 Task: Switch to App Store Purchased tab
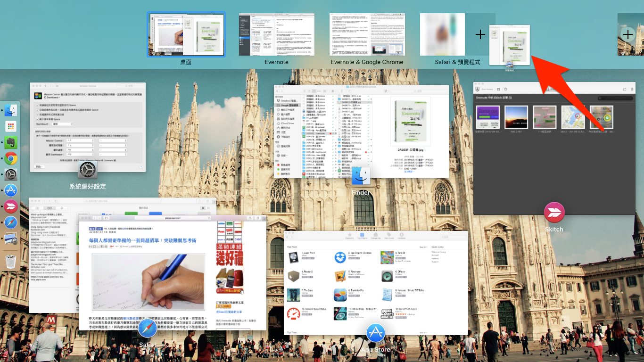pos(388,236)
